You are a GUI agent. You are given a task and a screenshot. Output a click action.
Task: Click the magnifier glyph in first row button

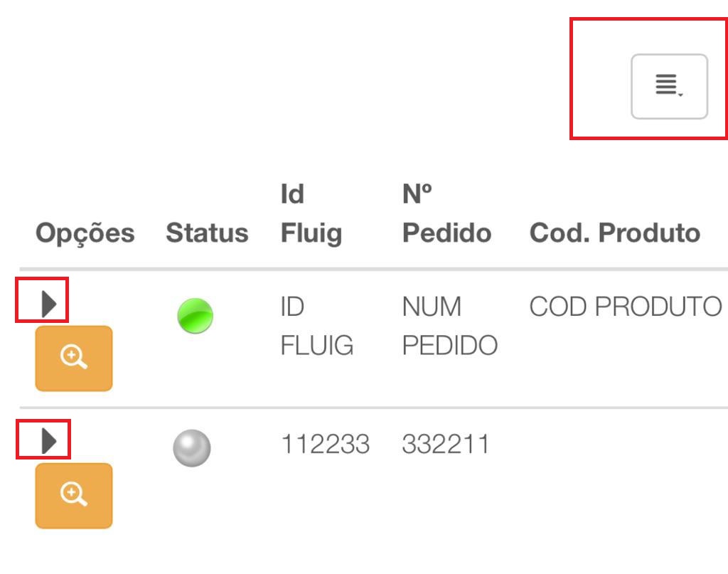(74, 357)
